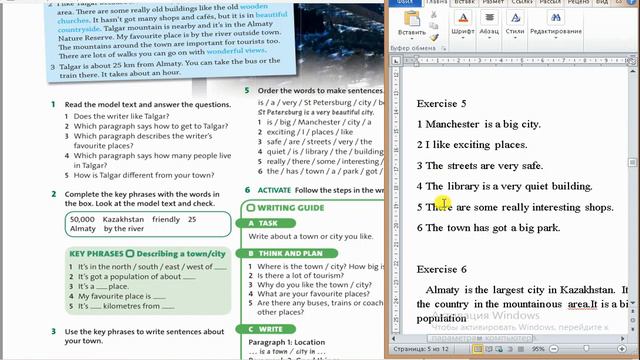Click the Cut scissors icon
This screenshot has height=360, width=640.
click(434, 15)
